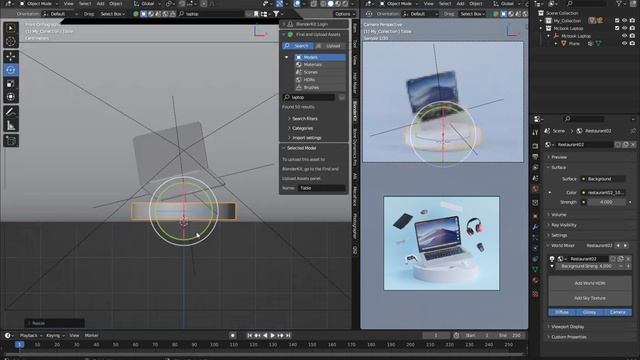Switch to the BlenderKit Upload tab

pos(330,46)
